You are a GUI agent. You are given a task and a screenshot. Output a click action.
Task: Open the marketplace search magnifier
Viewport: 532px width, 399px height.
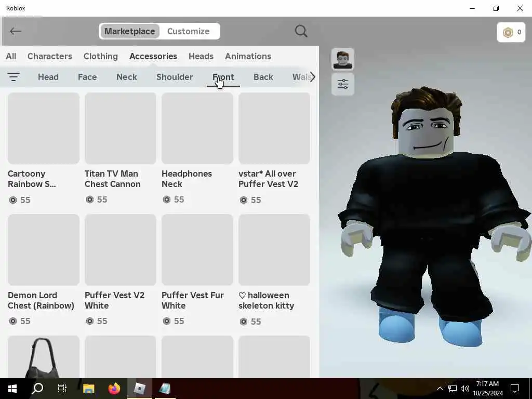click(x=301, y=31)
